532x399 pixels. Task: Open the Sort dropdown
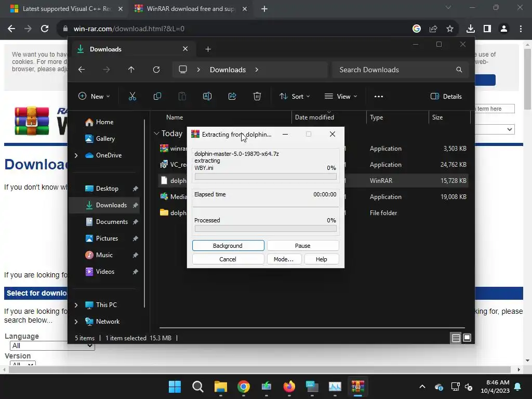[x=295, y=96]
